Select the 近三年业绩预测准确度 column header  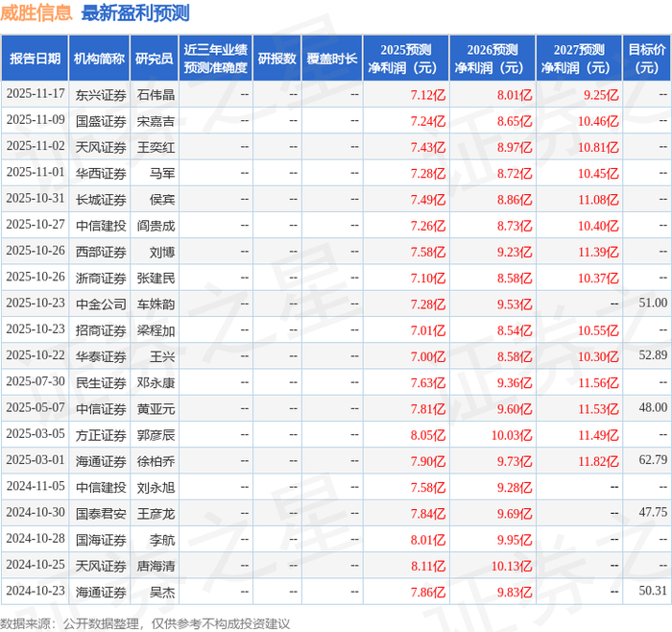coord(216,59)
